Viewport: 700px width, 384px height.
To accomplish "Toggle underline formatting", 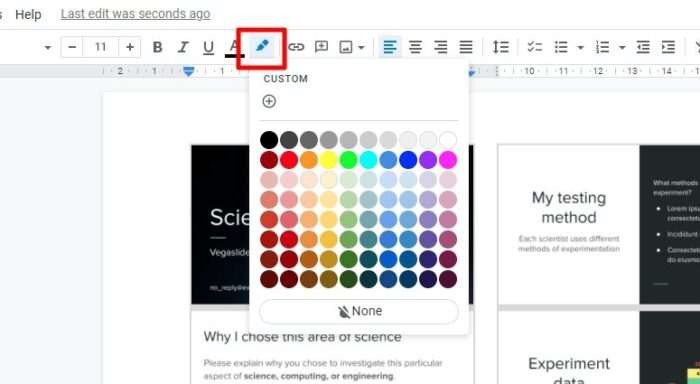I will [x=208, y=47].
